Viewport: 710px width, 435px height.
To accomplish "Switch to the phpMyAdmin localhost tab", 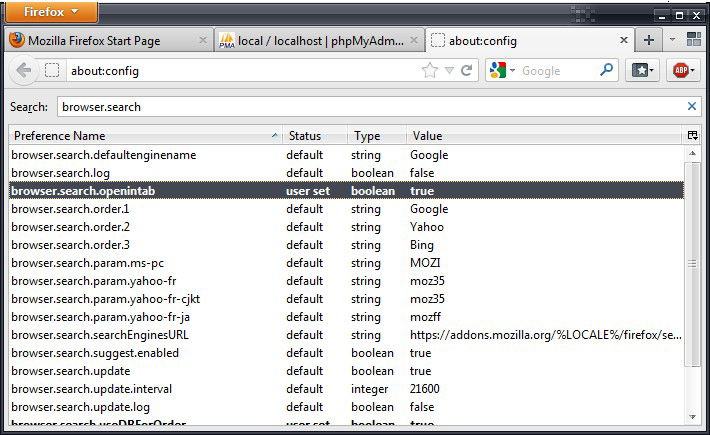I will pos(319,41).
